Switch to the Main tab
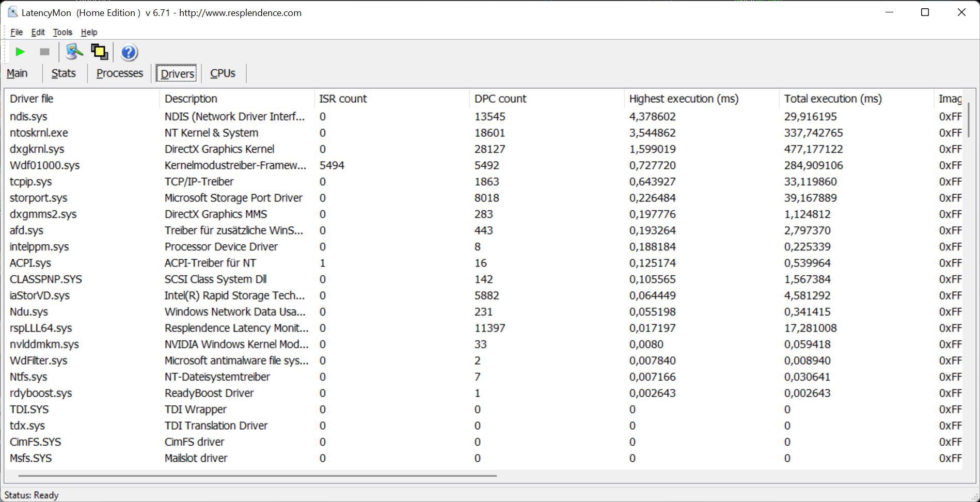 [17, 73]
